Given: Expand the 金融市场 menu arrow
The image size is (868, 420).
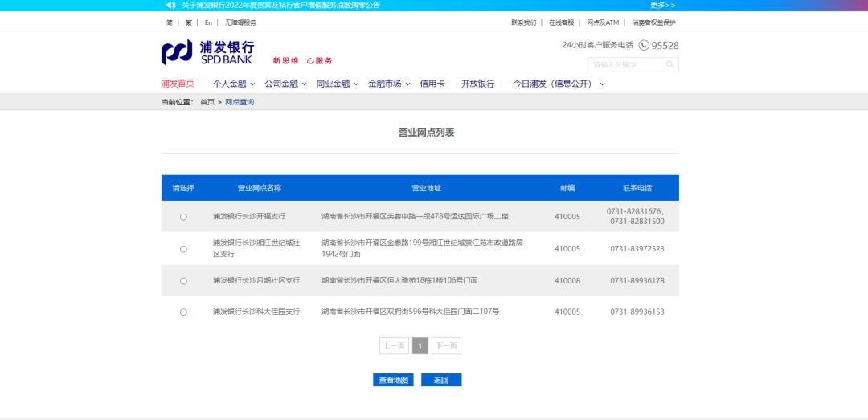Looking at the screenshot, I should tap(407, 84).
